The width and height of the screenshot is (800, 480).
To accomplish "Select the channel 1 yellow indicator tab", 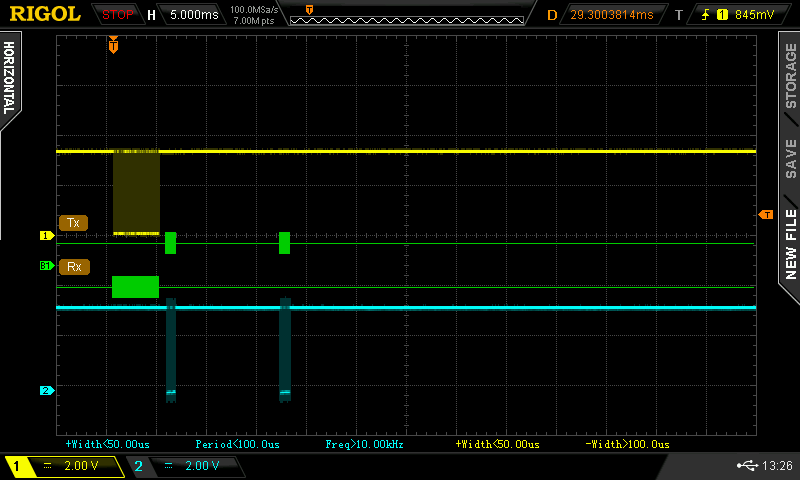I will pyautogui.click(x=16, y=466).
